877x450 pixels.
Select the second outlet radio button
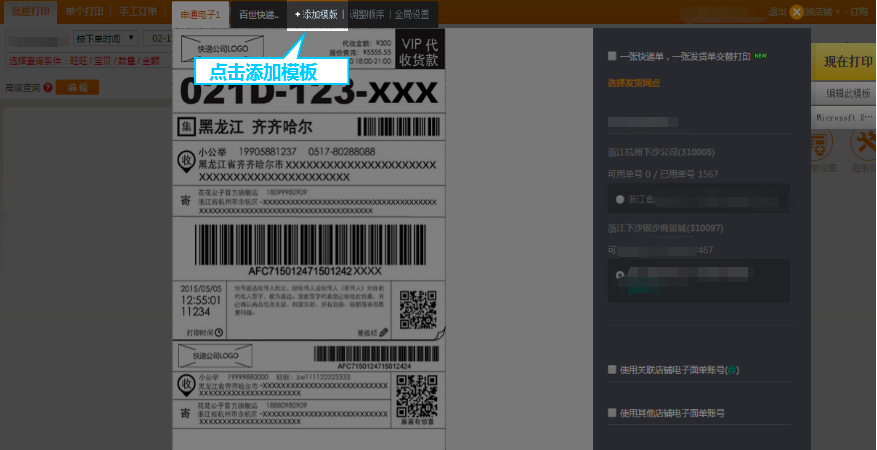[620, 274]
